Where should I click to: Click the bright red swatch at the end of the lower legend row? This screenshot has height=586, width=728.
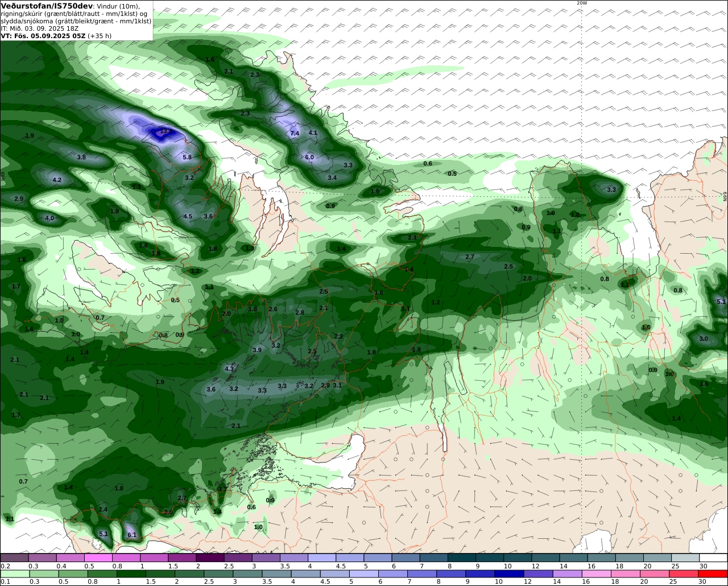(x=713, y=573)
